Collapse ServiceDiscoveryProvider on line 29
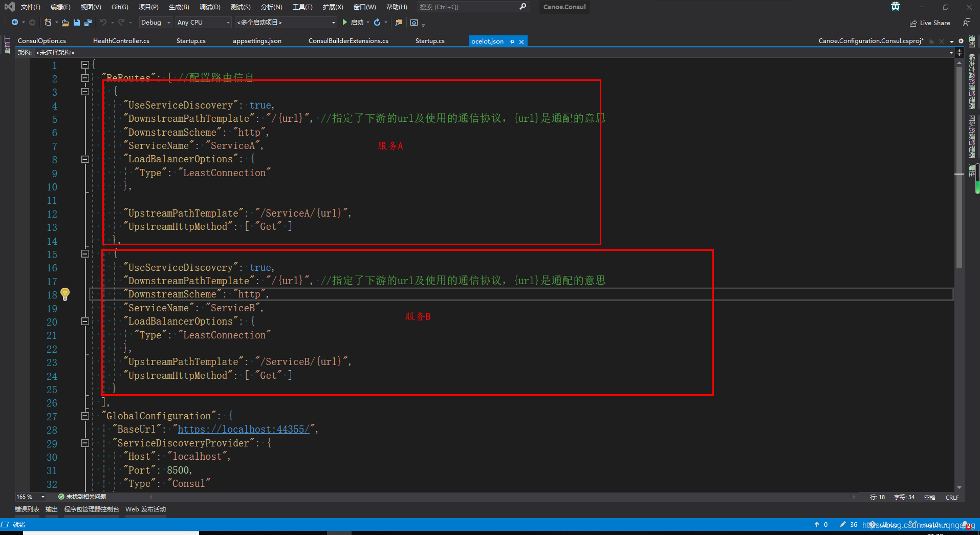This screenshot has height=535, width=980. click(x=85, y=443)
